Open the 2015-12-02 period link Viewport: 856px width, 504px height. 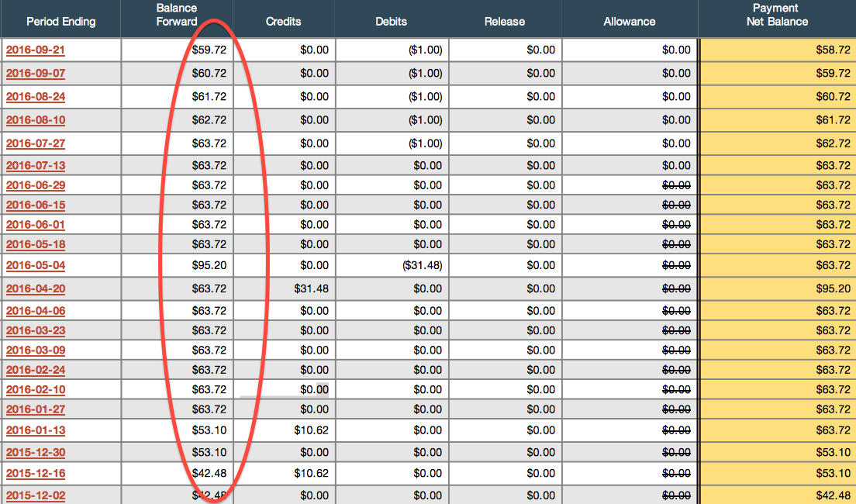click(36, 495)
